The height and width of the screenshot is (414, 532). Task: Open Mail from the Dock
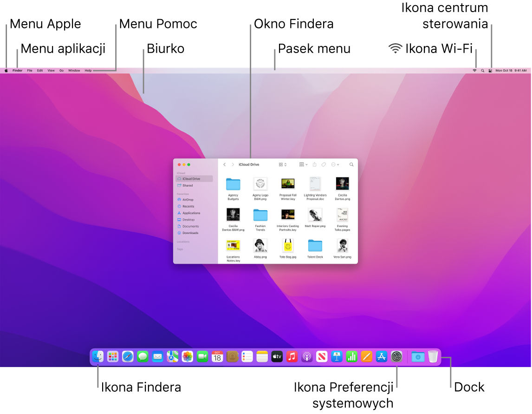(x=157, y=356)
